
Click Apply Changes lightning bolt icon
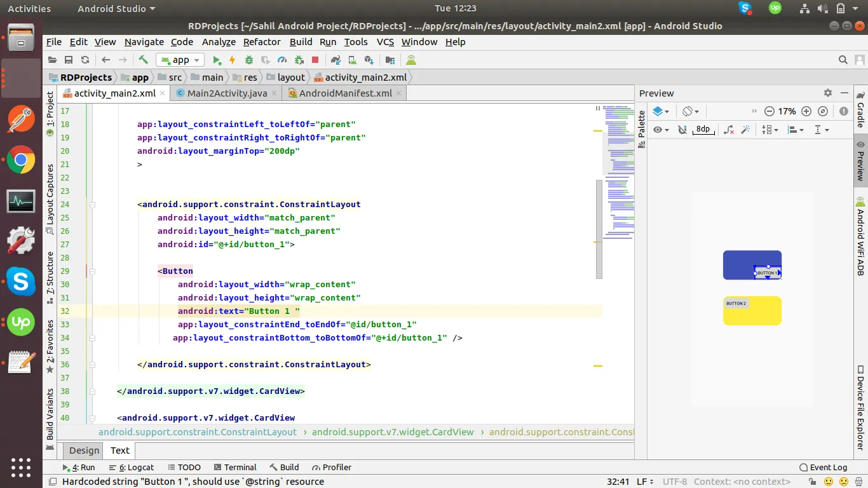(233, 60)
